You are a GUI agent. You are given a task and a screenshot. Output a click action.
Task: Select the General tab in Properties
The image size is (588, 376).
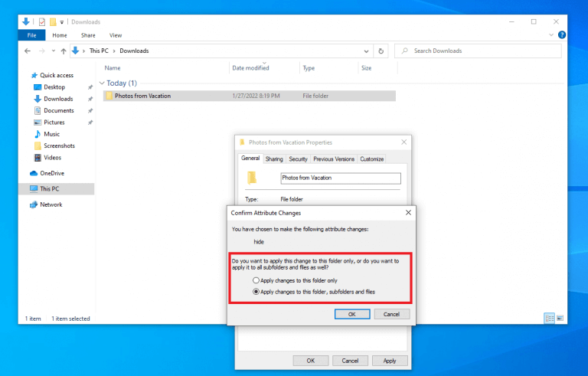pos(250,159)
